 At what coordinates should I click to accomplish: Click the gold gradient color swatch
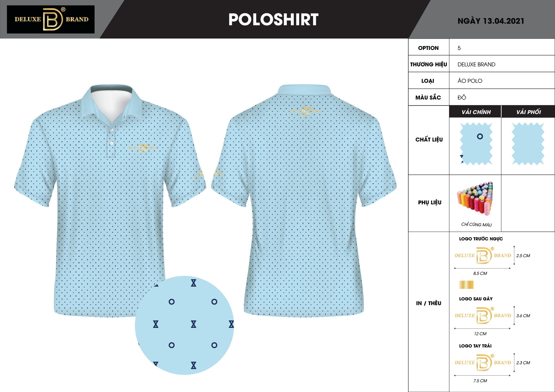point(466,285)
